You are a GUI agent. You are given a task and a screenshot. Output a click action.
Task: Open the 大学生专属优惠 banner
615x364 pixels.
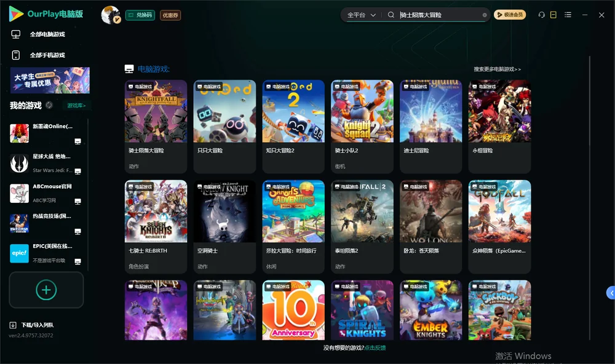pyautogui.click(x=50, y=81)
